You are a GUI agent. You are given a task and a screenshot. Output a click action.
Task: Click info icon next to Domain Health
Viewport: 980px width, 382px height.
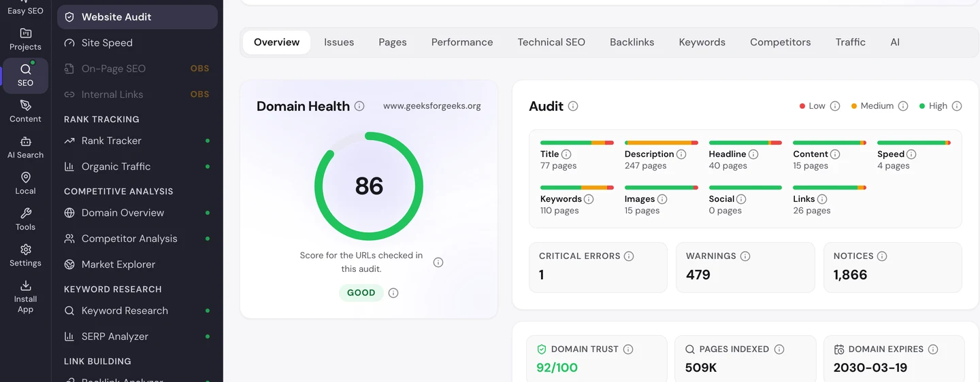[x=359, y=106]
